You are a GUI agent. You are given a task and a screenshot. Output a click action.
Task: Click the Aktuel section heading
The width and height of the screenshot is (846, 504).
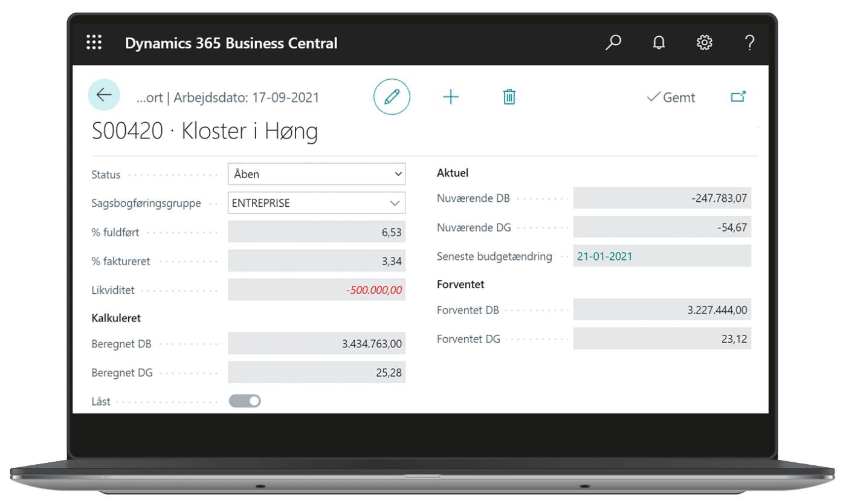point(453,173)
